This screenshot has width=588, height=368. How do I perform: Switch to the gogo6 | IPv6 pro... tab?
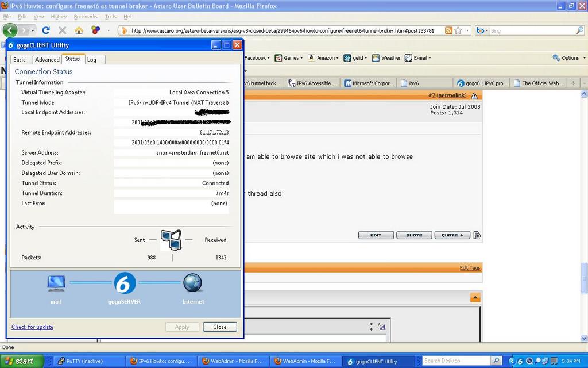pos(482,83)
